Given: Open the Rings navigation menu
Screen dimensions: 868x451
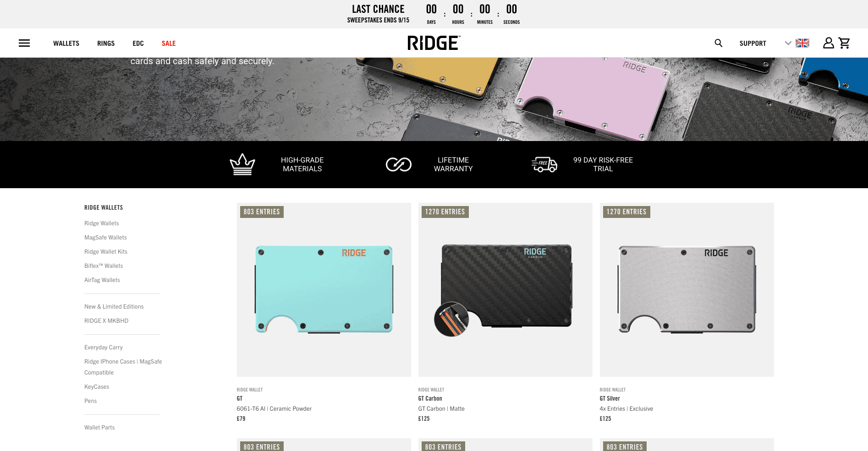Looking at the screenshot, I should [106, 43].
